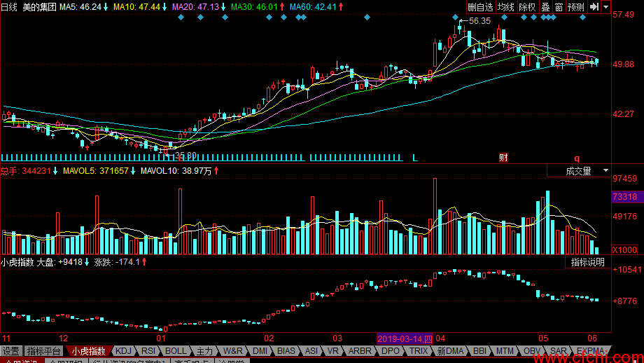Click the 删自选 button to remove from watchlist

tap(480, 7)
